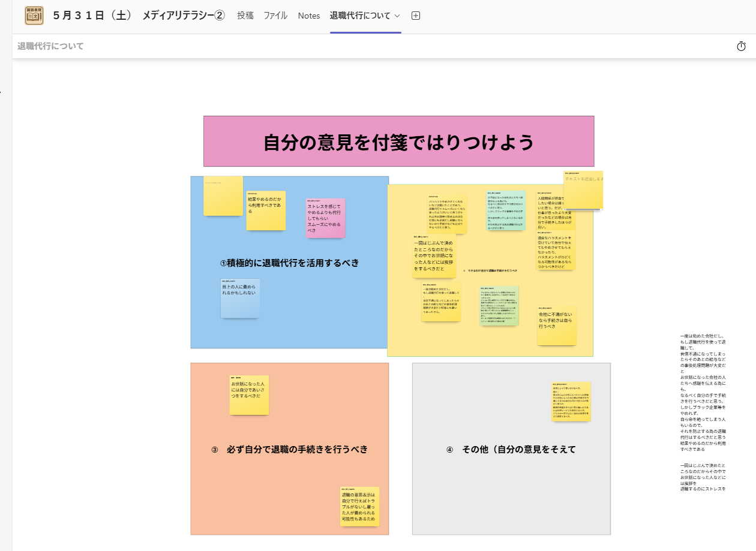Select the blank yellow note in the blue section
Screen dimensions: 756x551
point(223,195)
